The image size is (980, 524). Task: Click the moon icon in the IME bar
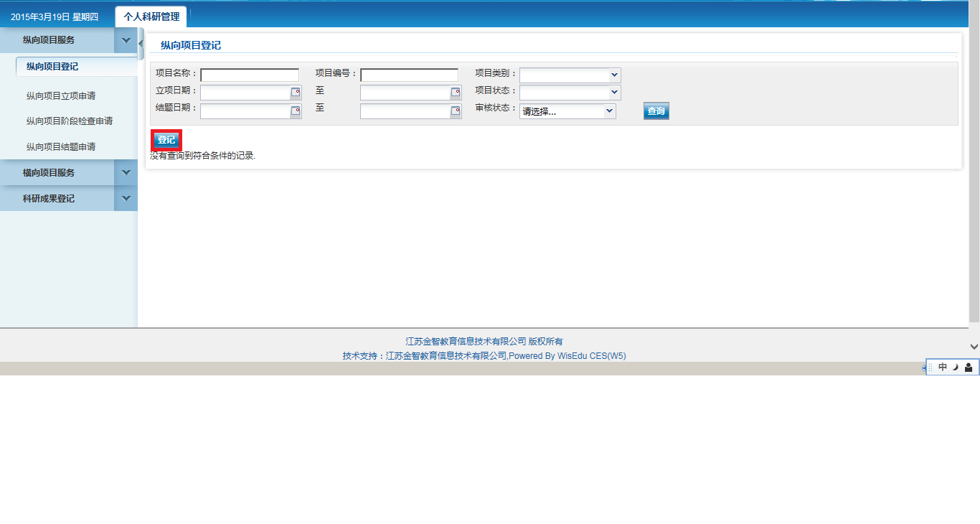[x=956, y=368]
